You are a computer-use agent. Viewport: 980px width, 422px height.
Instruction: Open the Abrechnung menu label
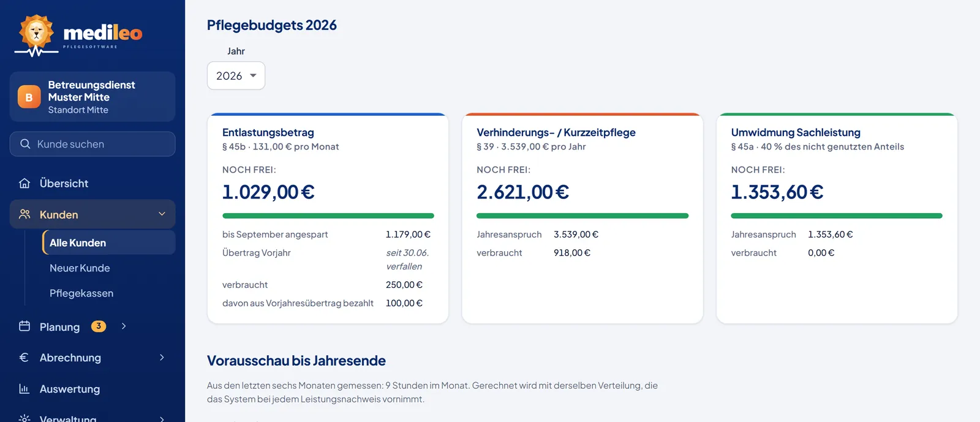[x=70, y=357]
